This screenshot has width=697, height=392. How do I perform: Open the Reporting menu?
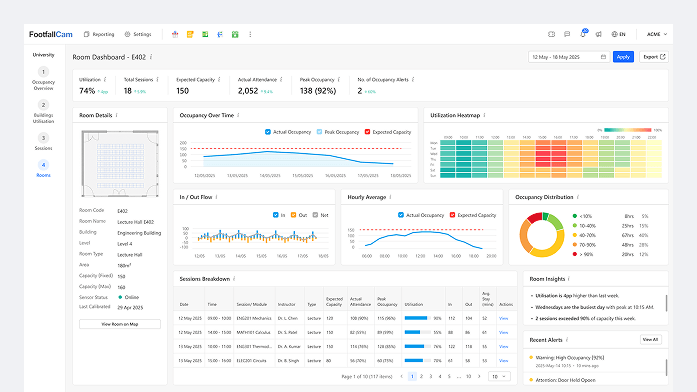(x=99, y=34)
